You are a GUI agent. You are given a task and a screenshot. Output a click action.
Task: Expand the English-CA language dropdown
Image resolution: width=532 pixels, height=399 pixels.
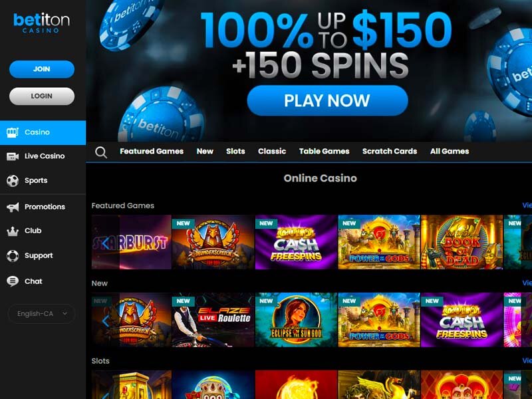click(41, 314)
